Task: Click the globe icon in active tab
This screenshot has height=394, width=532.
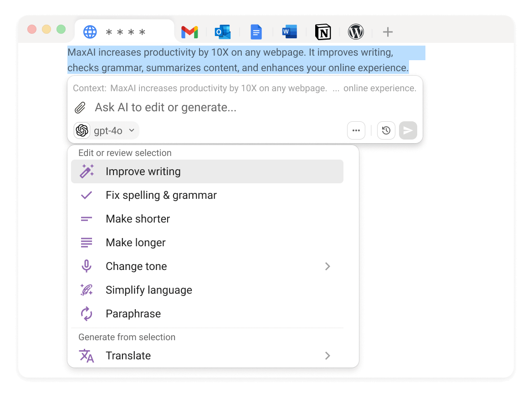Action: [90, 32]
